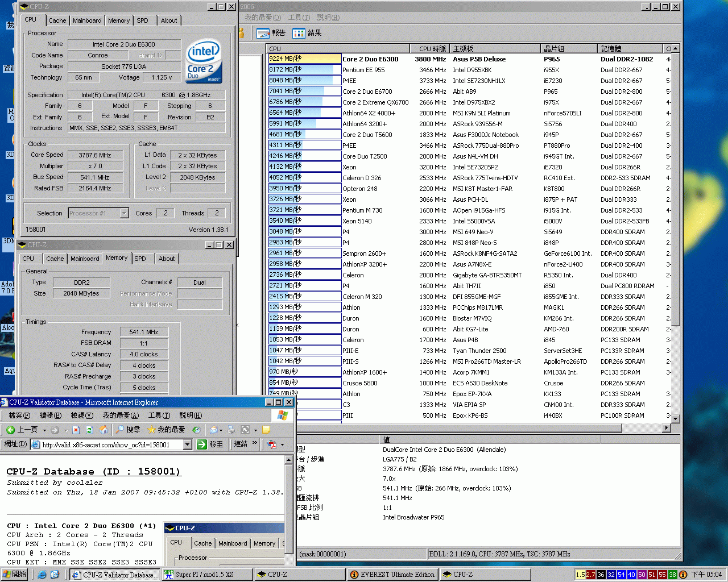
Task: Click the Adobe PDF icon in IE toolbar
Action: 272,444
